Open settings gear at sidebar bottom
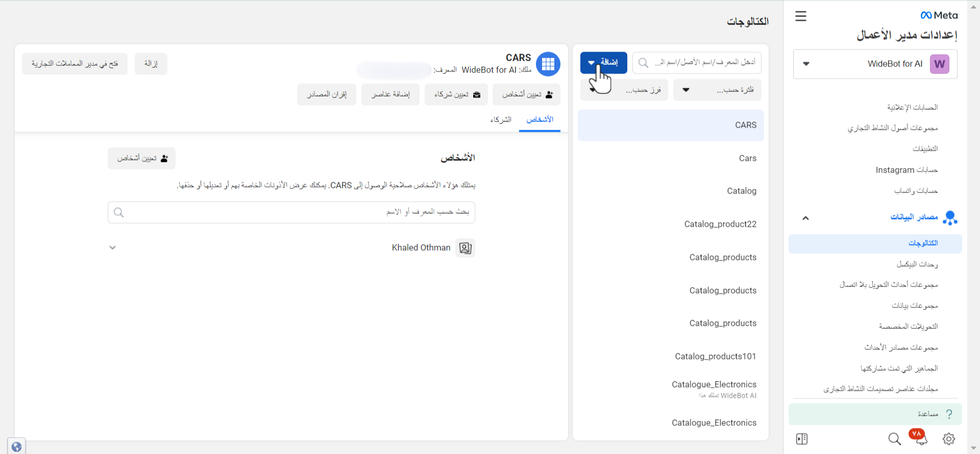 click(x=949, y=439)
